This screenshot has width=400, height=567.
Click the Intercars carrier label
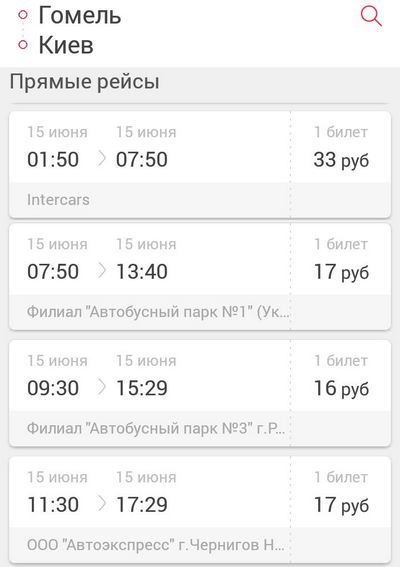[58, 200]
